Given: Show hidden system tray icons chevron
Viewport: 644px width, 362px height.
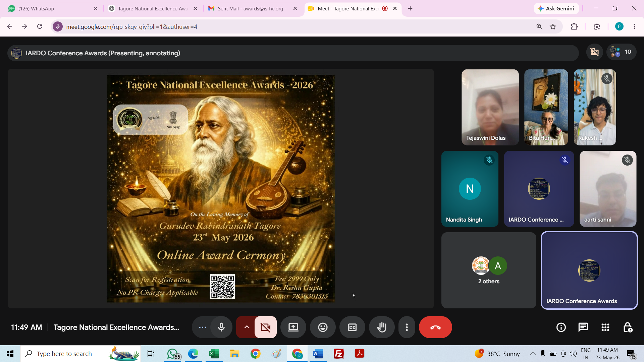Looking at the screenshot, I should (533, 354).
